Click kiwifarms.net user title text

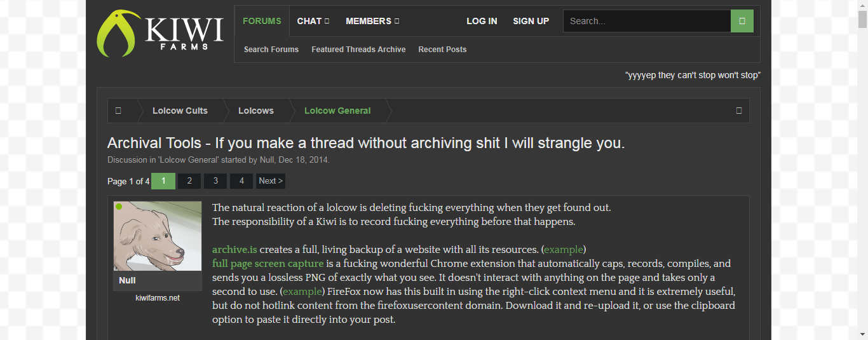158,297
